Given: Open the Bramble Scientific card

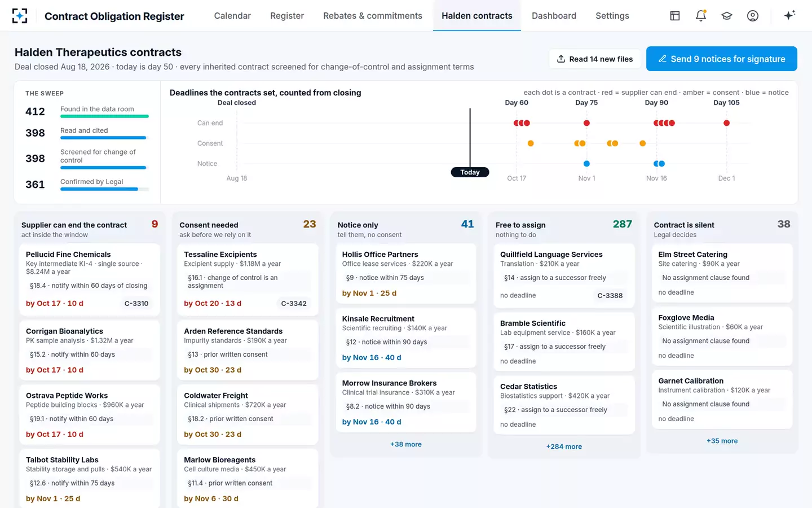Looking at the screenshot, I should [564, 342].
